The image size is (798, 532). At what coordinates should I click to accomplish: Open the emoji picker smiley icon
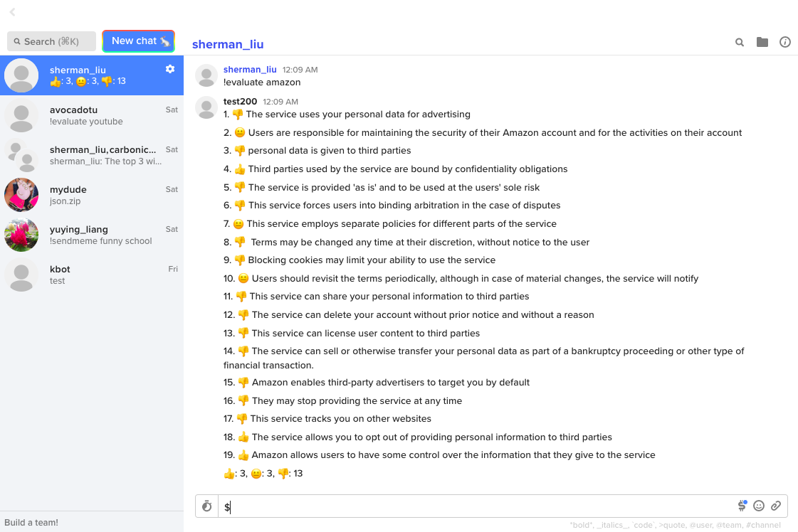(x=758, y=506)
